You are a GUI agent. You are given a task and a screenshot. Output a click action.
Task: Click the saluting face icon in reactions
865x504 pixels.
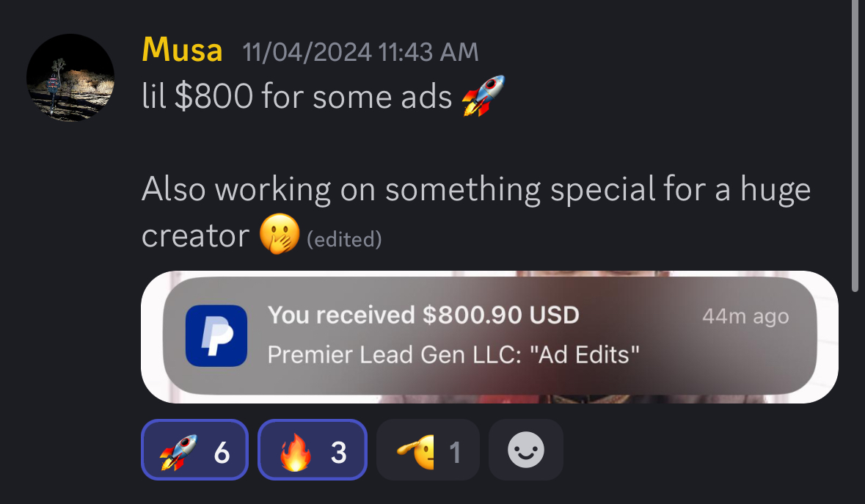pos(416,452)
